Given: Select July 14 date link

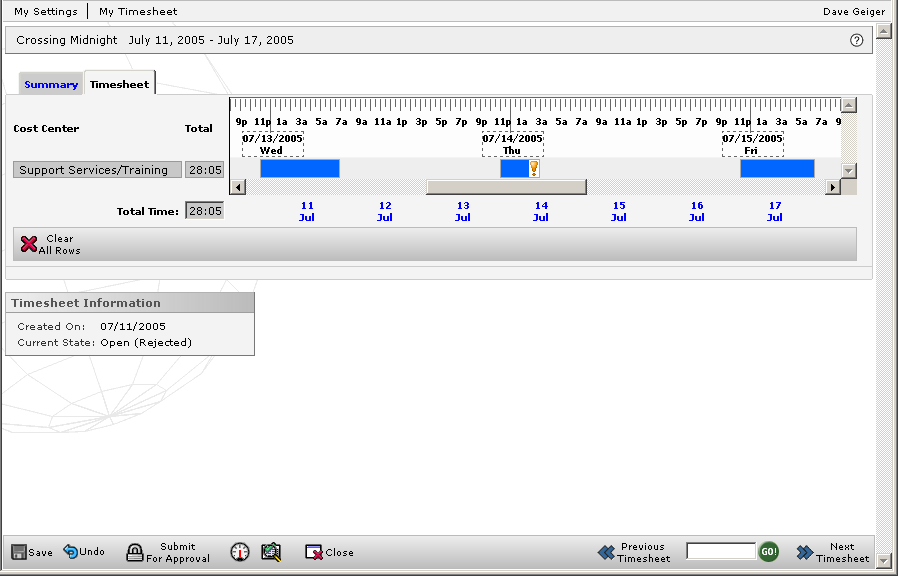Looking at the screenshot, I should (540, 210).
